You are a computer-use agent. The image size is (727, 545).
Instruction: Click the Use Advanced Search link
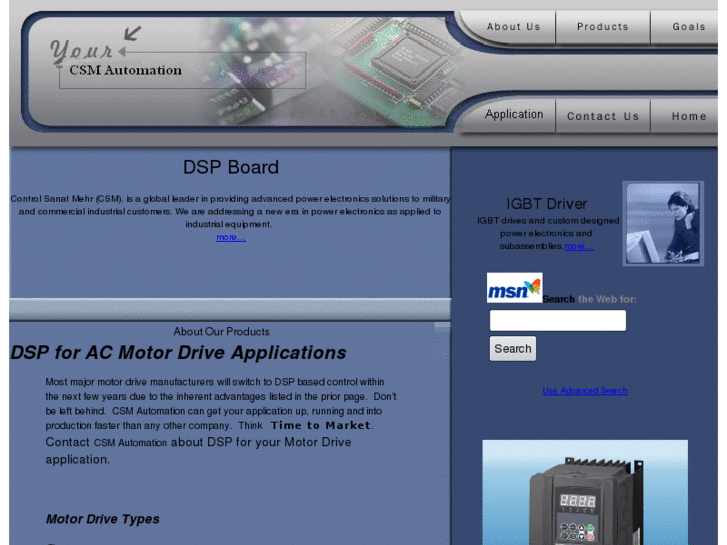point(585,391)
